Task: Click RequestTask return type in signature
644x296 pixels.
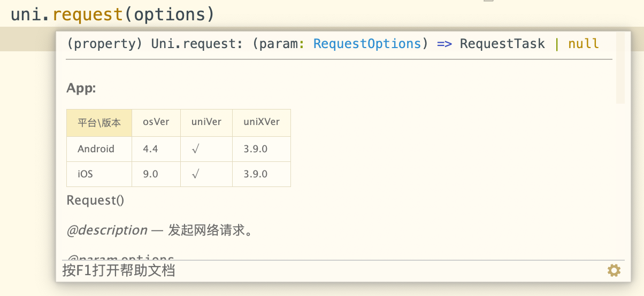Action: tap(502, 44)
